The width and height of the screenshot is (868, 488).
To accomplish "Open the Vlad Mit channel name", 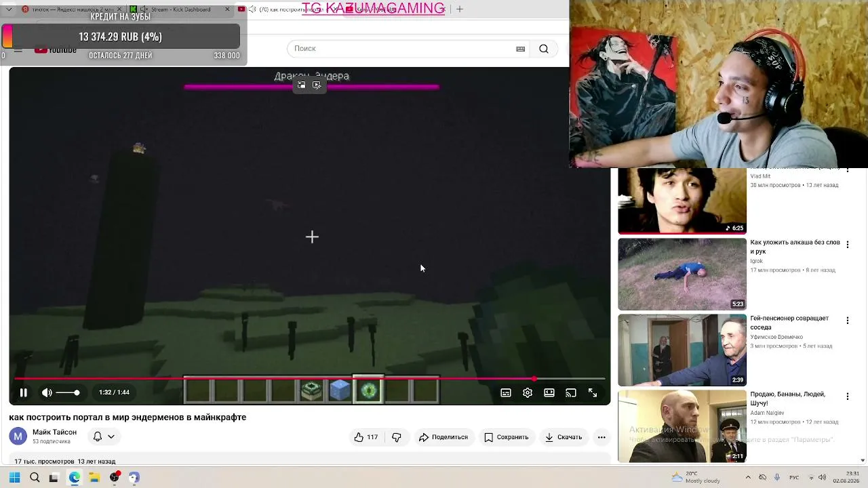I will pos(760,176).
